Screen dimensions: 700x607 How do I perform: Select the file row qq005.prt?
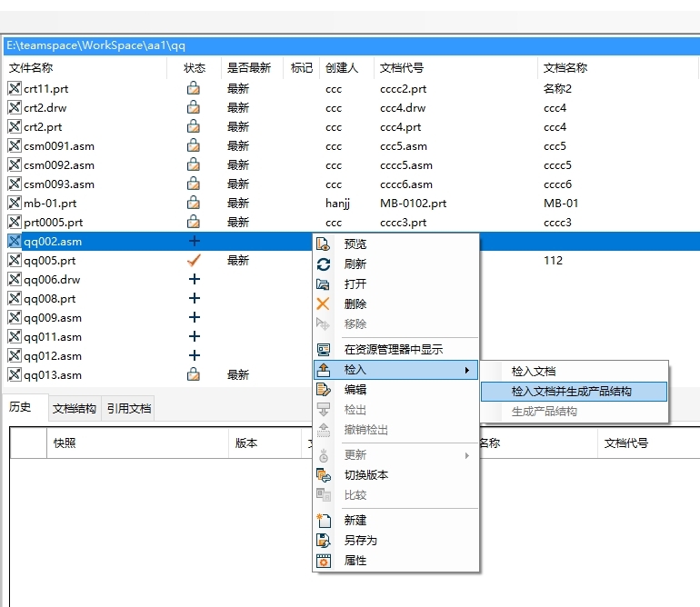(x=158, y=260)
